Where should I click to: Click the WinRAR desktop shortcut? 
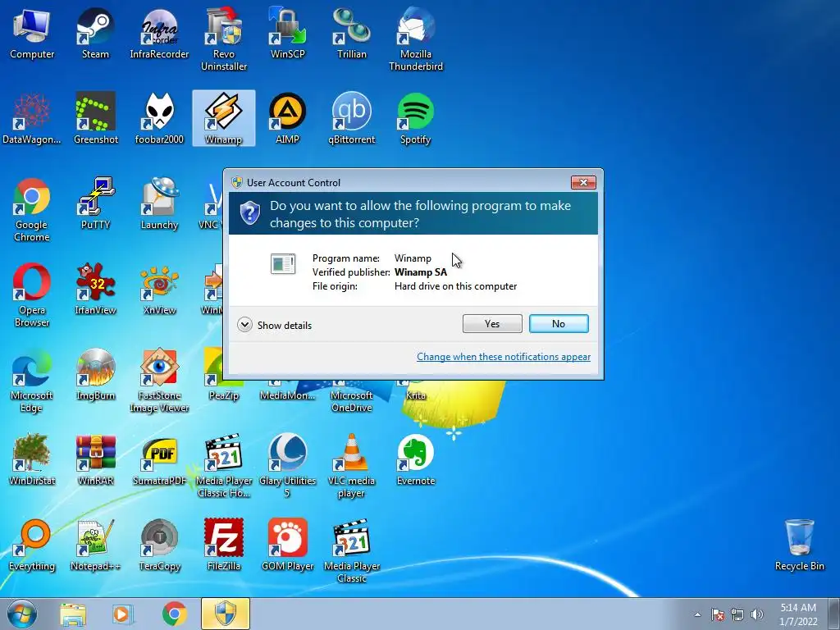coord(95,459)
